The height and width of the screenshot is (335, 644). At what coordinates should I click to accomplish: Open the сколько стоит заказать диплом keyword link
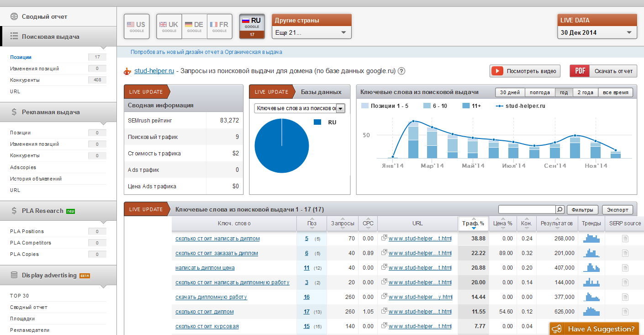point(216,253)
